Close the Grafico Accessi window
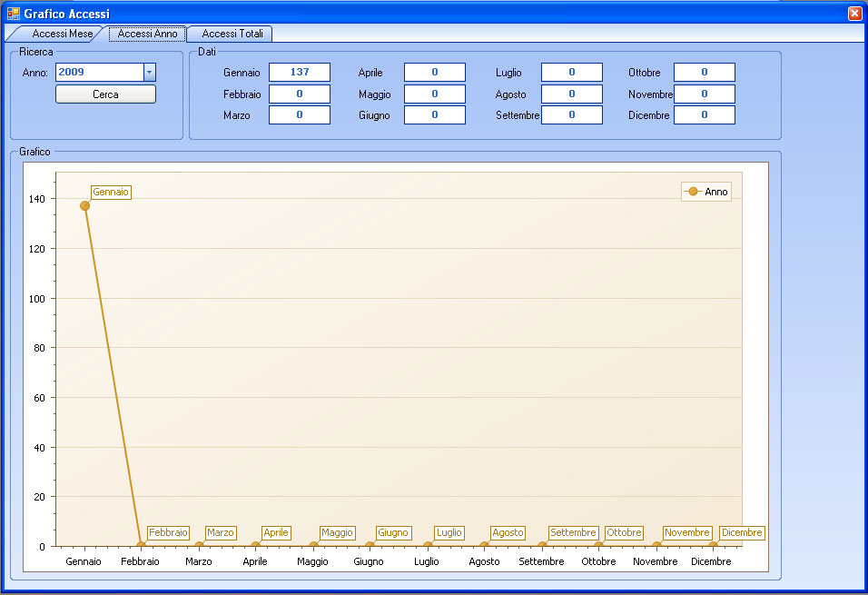 pyautogui.click(x=853, y=14)
